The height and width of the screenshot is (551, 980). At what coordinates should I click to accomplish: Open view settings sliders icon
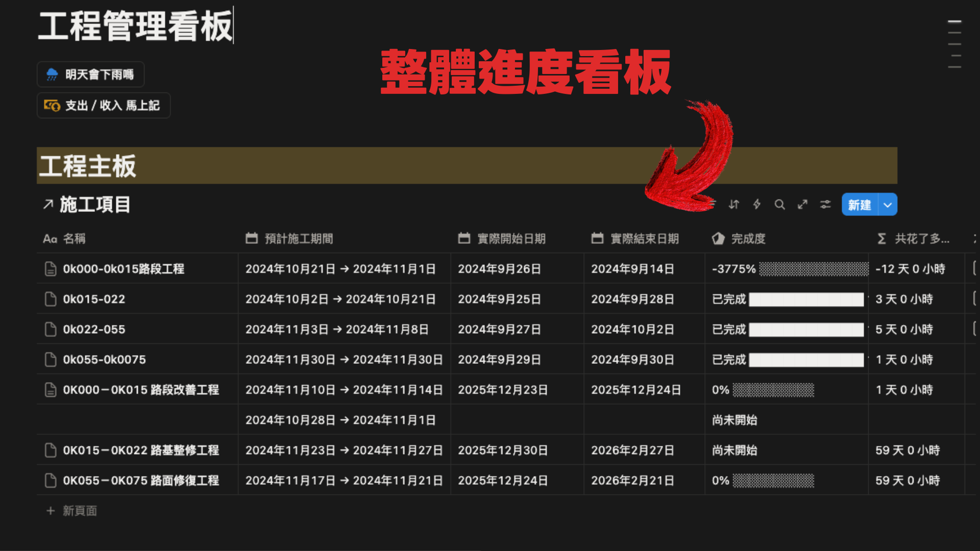[825, 205]
